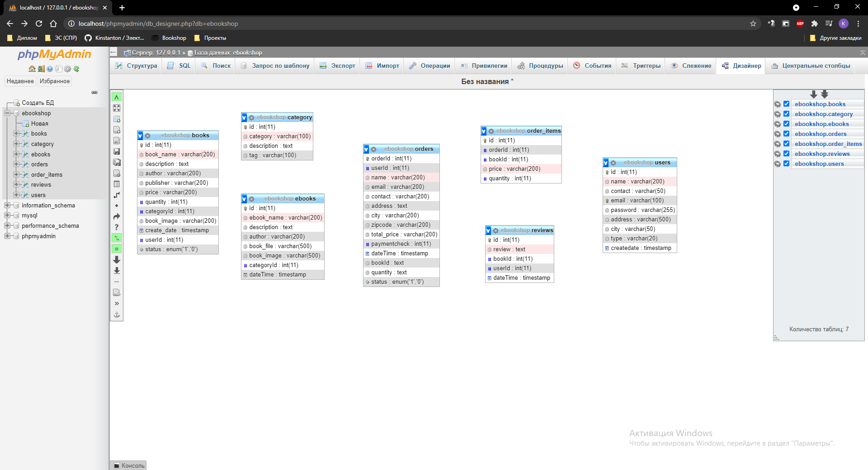Click the fullscreen toggle icon in designer toolbar
Screen dimensions: 868x470
(117, 108)
